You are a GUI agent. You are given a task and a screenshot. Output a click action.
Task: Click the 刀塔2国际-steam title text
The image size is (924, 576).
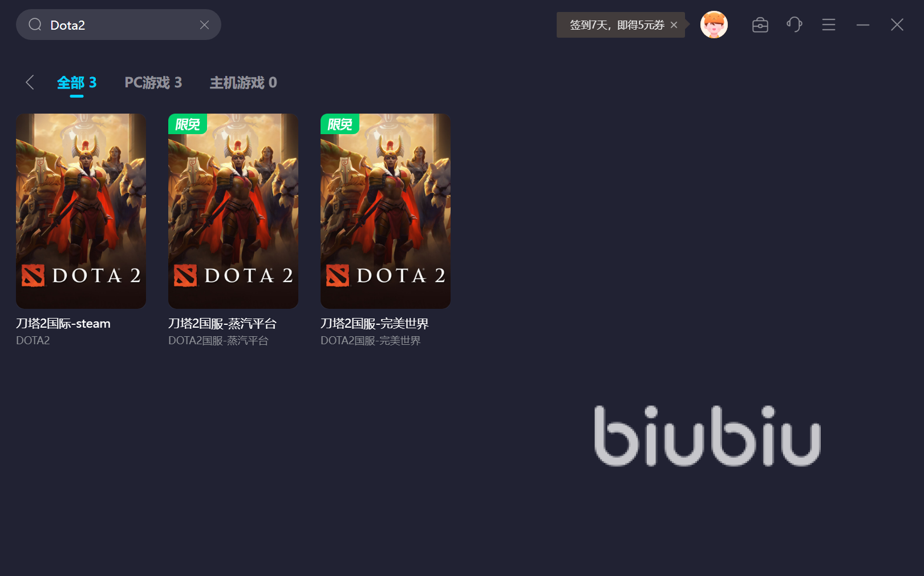click(63, 324)
